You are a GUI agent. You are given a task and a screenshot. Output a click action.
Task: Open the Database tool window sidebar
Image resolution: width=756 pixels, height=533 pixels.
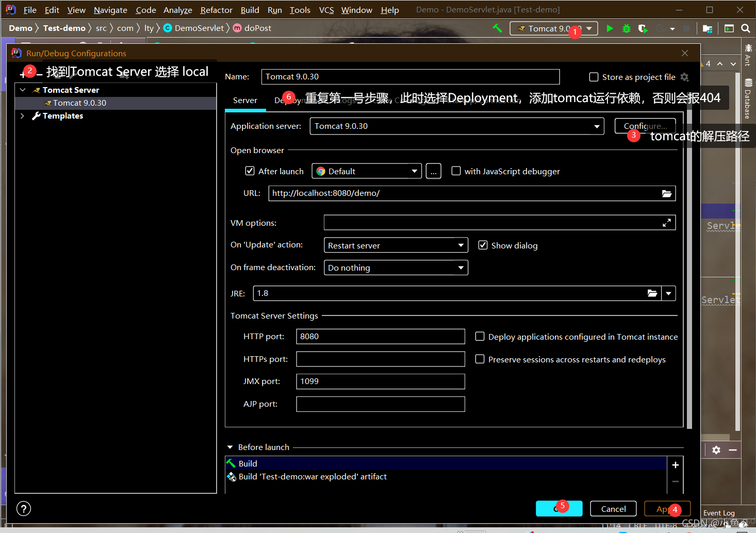[x=748, y=98]
